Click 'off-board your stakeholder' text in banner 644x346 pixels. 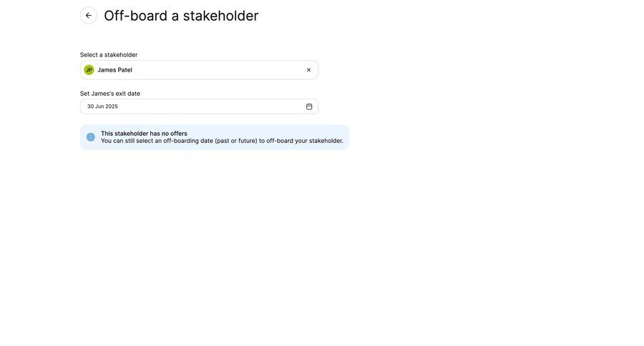tap(305, 141)
